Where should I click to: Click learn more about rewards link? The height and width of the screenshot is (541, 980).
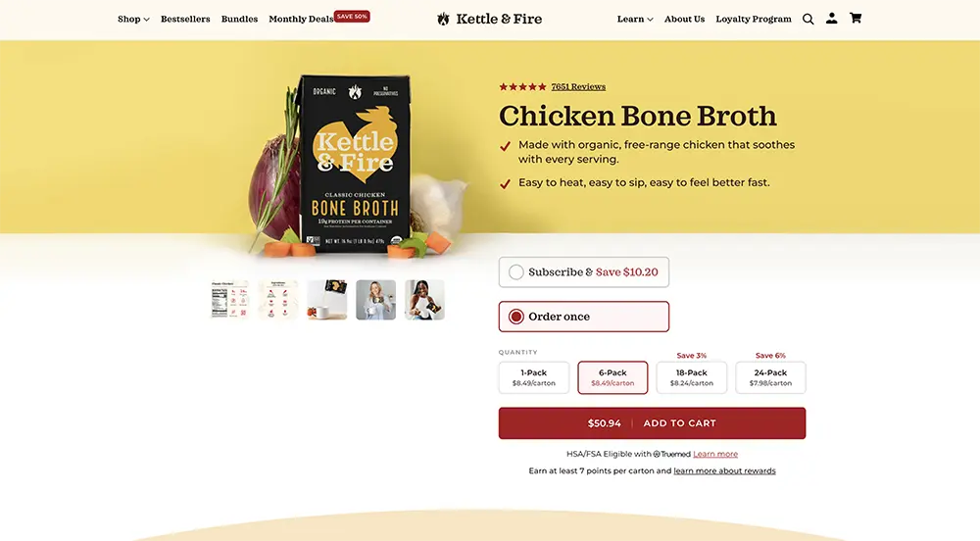(x=724, y=471)
